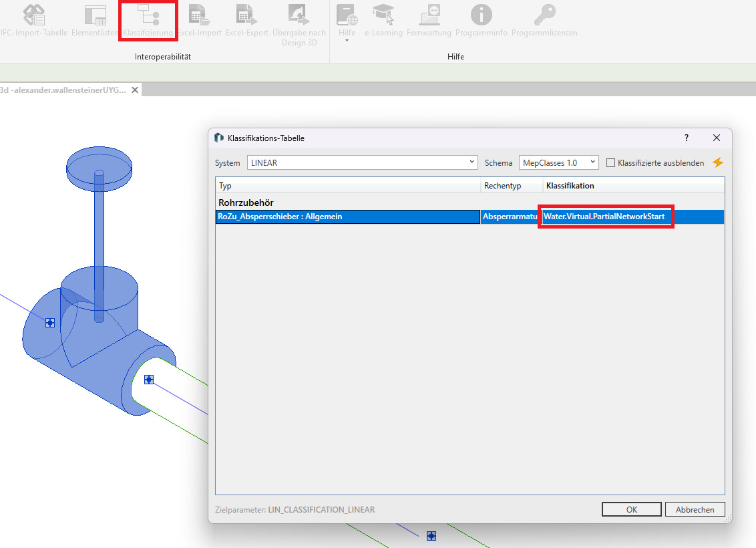Click Übergabe nach Design 3D

click(299, 20)
